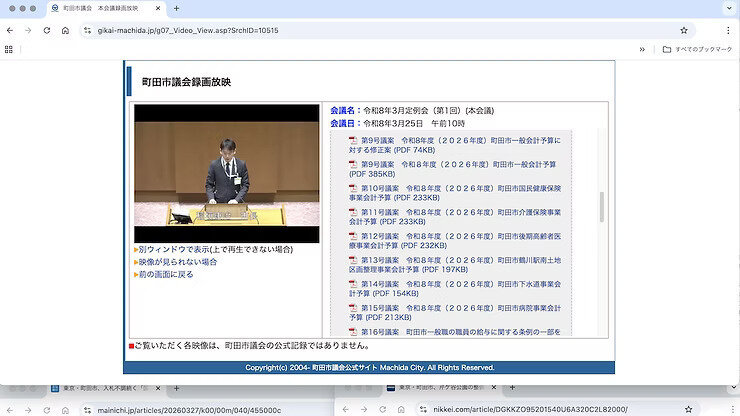
Task: Open new tab with plus button
Action: 177,8
